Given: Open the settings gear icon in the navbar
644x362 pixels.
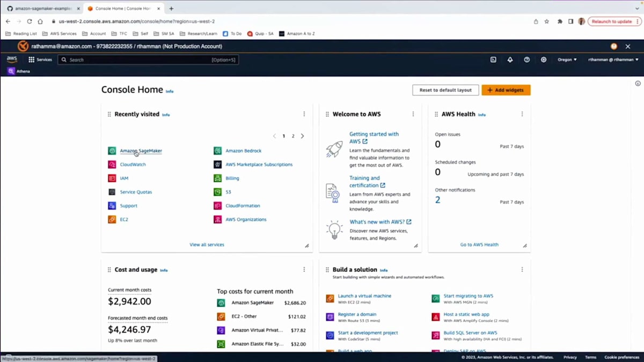Looking at the screenshot, I should [x=543, y=60].
